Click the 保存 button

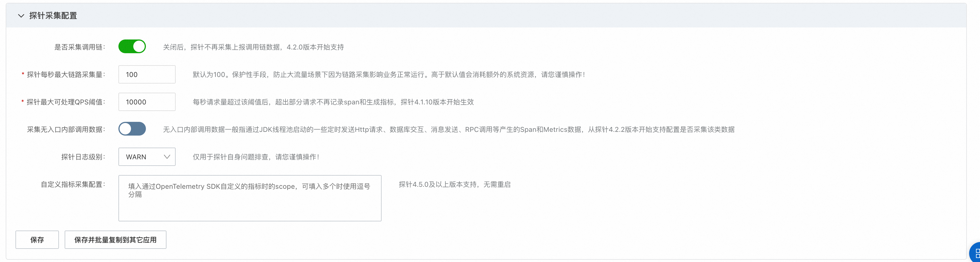point(37,240)
